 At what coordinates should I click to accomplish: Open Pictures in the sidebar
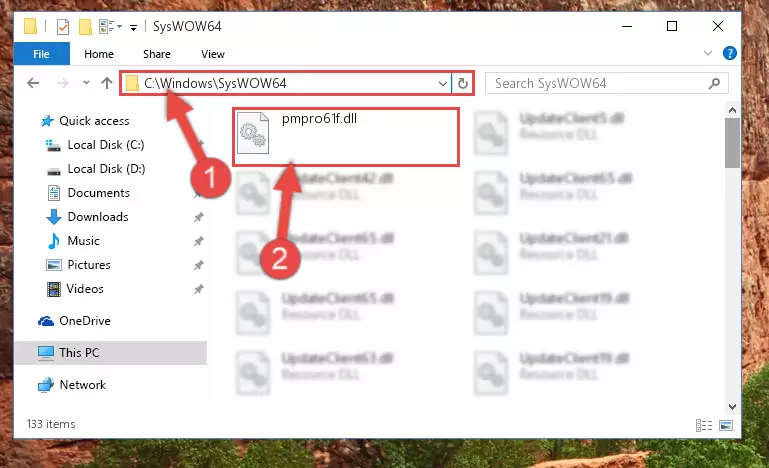(89, 265)
